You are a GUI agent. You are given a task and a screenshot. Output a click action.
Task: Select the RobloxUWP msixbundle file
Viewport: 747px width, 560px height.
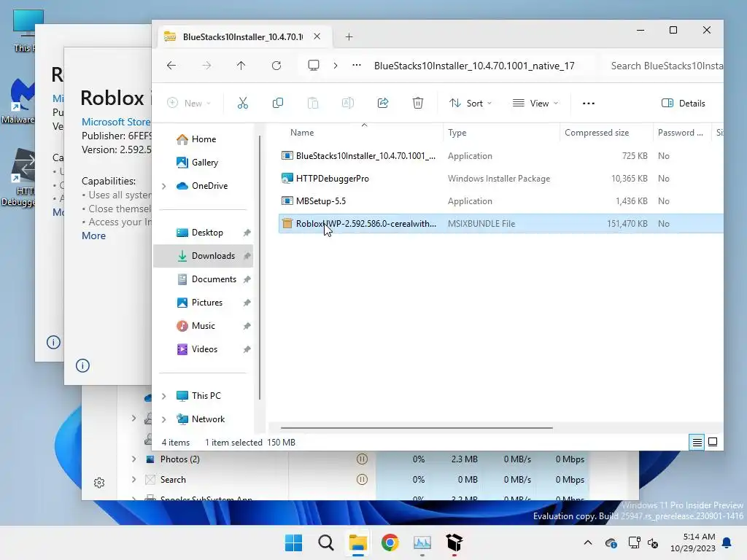[x=365, y=224]
